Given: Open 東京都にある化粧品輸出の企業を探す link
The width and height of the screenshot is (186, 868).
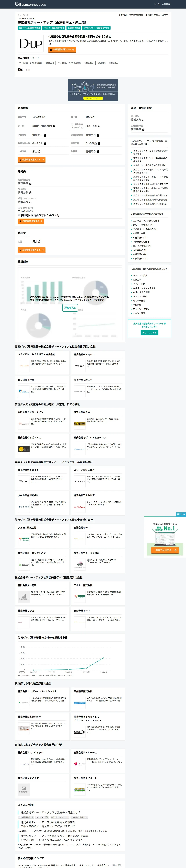Looking at the screenshot, I should (x=150, y=195).
